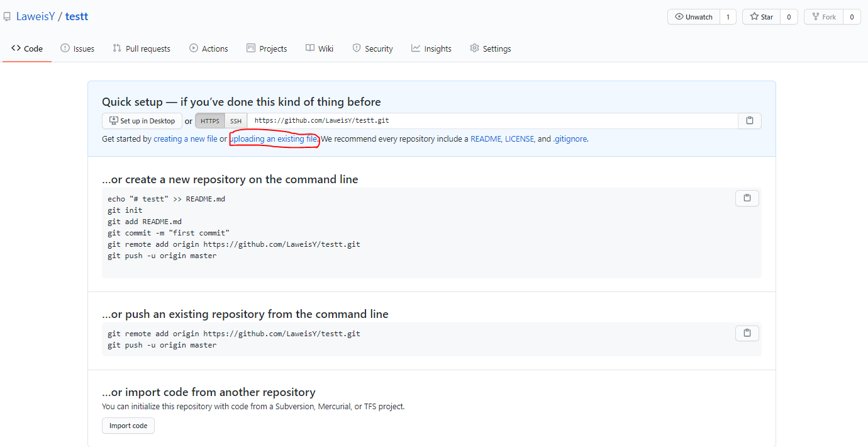
Task: Open the .gitignore recommendation link
Action: pos(570,139)
